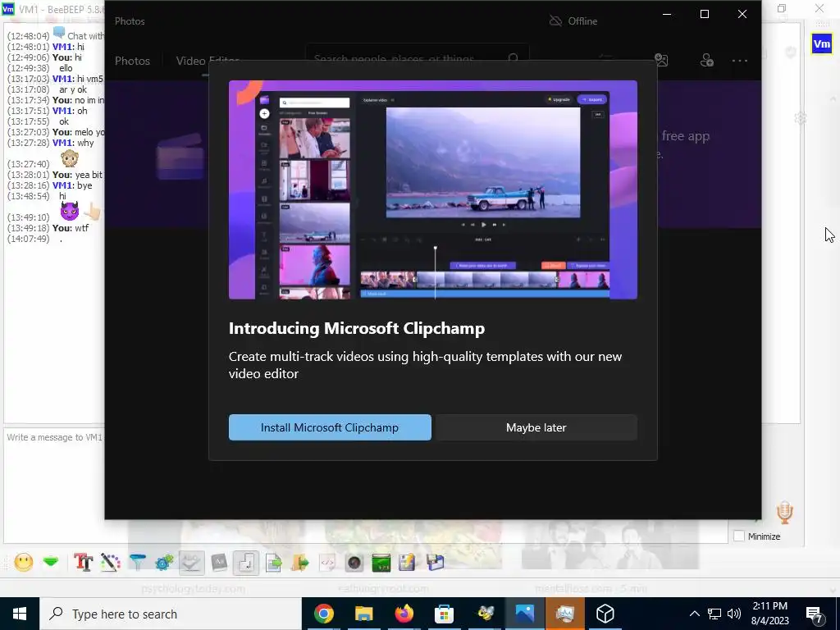Open the font chooser (red T) in BeeBEEP

point(83,563)
